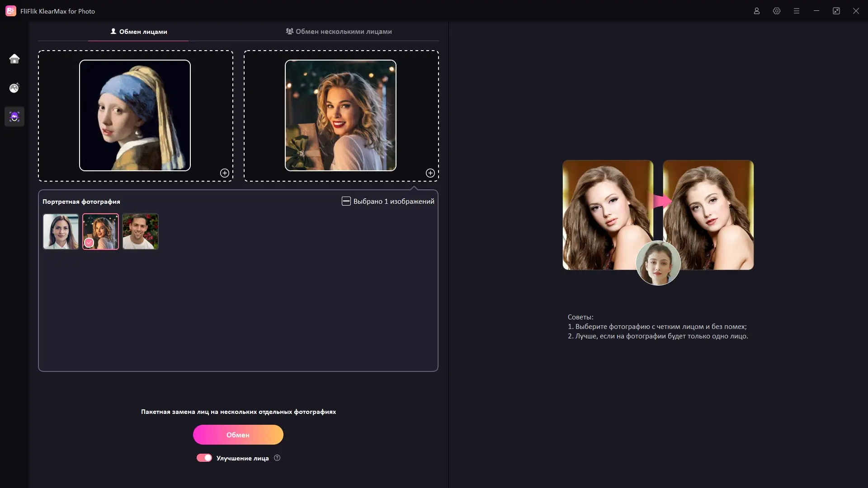Click Выбрано 1 изображений counter
The image size is (868, 488).
point(393,201)
